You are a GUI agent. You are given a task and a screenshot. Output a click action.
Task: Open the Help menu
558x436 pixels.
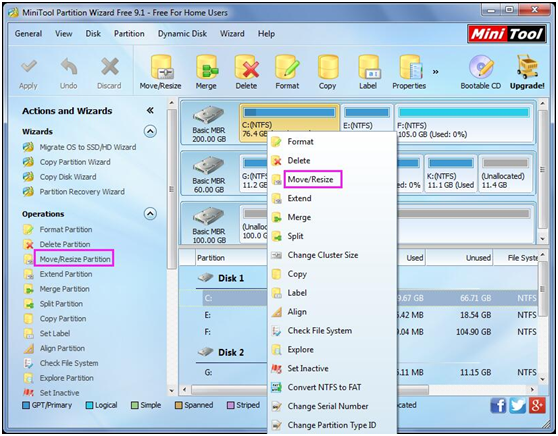tap(266, 34)
